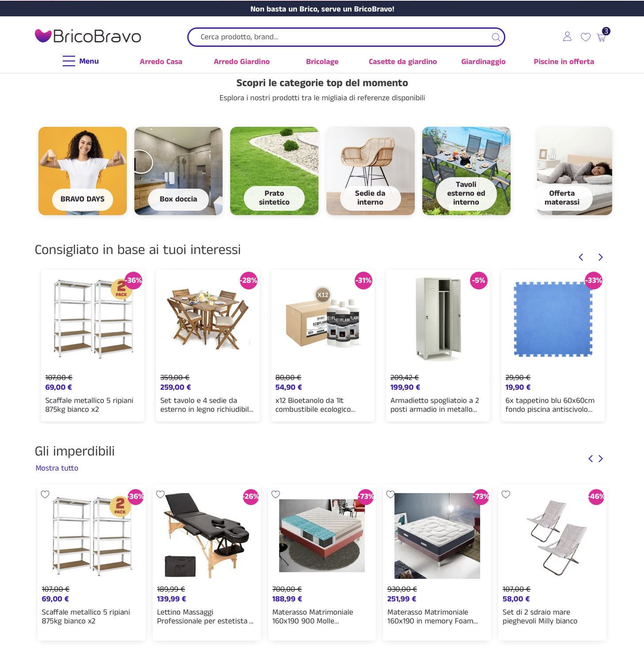Show next recommended products with right arrow
This screenshot has width=644, height=661.
coord(600,257)
